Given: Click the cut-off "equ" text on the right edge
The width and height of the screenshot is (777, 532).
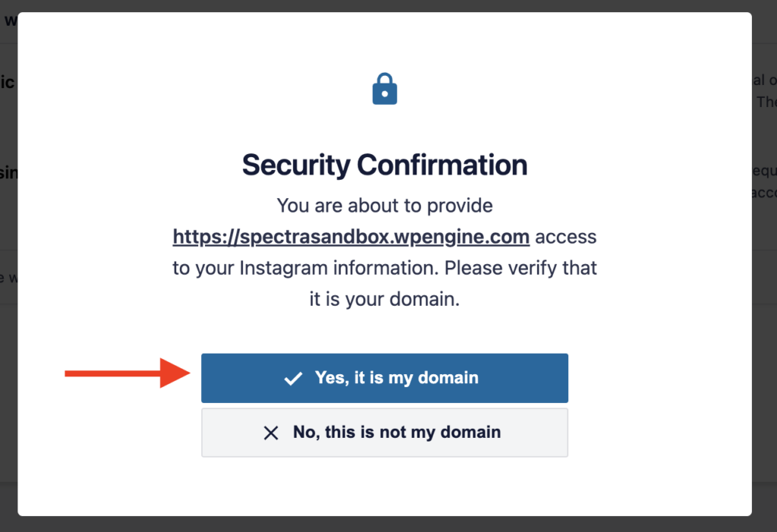Looking at the screenshot, I should pyautogui.click(x=765, y=172).
